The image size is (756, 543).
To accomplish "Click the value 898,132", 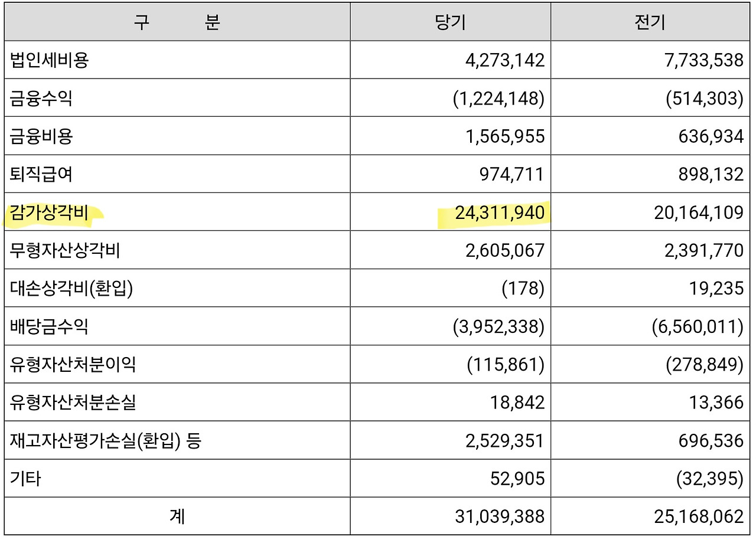I will point(712,174).
